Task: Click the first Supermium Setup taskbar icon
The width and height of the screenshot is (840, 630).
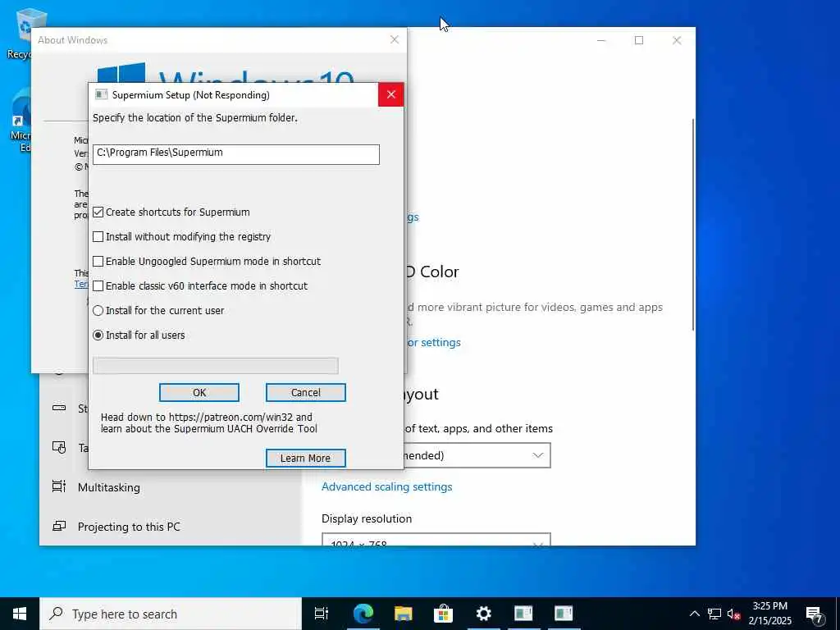Action: pyautogui.click(x=523, y=614)
